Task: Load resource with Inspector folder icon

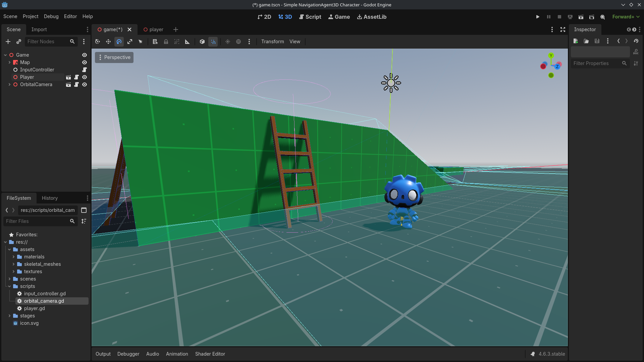Action: pyautogui.click(x=586, y=41)
